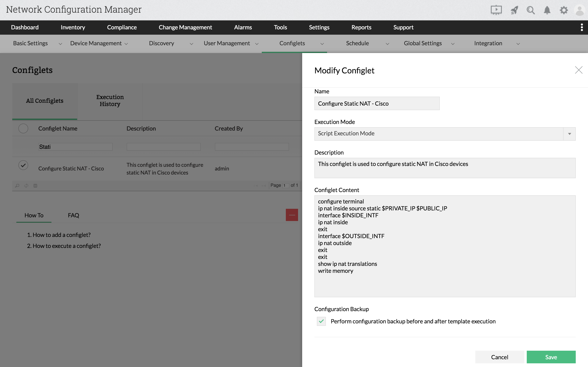Open 'How to execute a configlet?' link
Screen dimensions: 588x367
(67, 246)
